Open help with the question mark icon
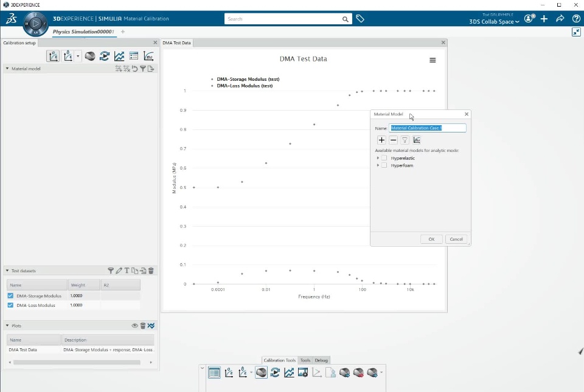Screen dimensions: 584x392 [576, 19]
